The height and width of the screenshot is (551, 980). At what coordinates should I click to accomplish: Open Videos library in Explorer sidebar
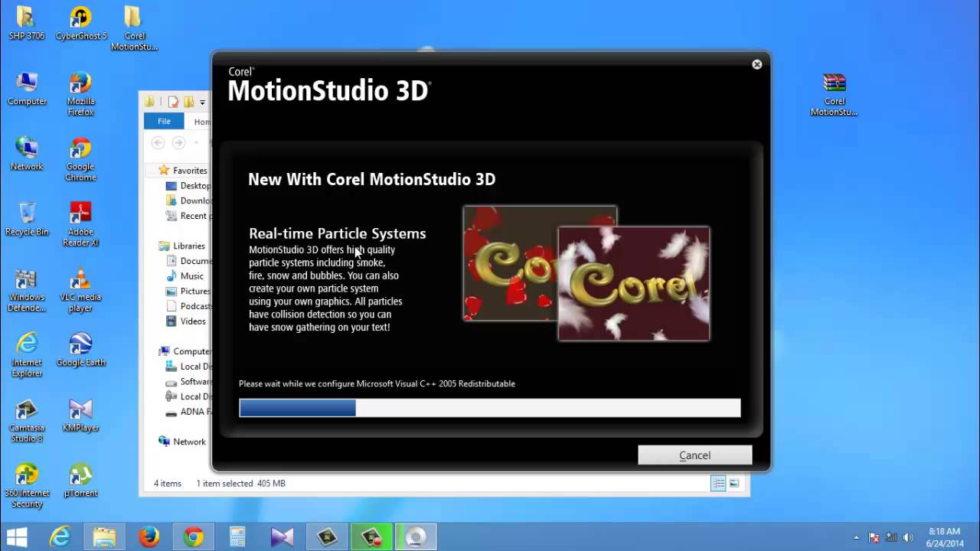tap(186, 321)
